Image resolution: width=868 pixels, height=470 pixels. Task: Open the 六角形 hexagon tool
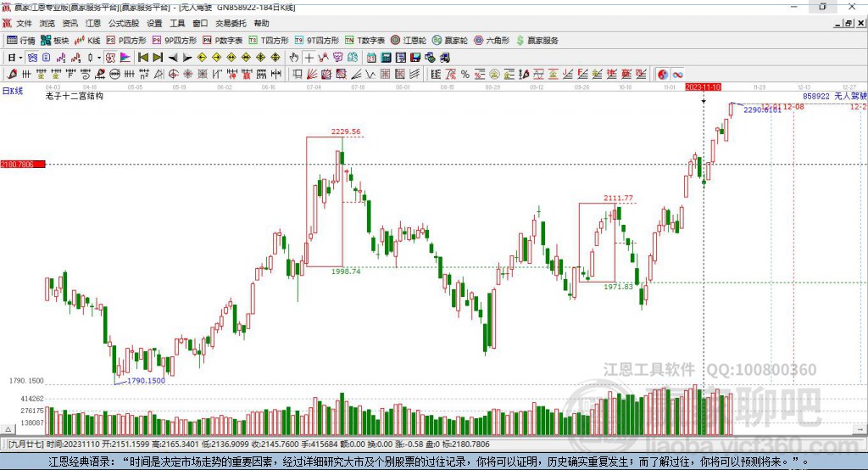click(492, 41)
